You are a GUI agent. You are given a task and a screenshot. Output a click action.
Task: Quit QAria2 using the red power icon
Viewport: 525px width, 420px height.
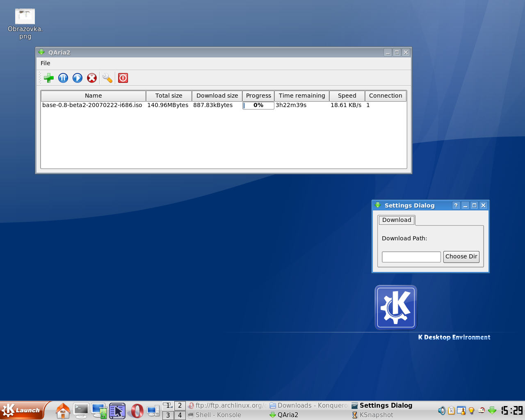click(x=123, y=78)
